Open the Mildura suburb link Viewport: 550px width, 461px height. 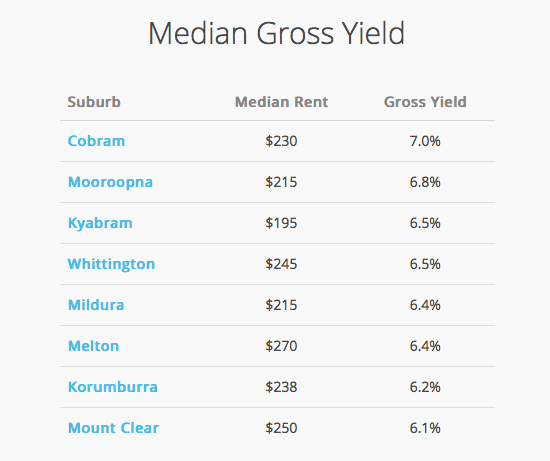point(96,305)
